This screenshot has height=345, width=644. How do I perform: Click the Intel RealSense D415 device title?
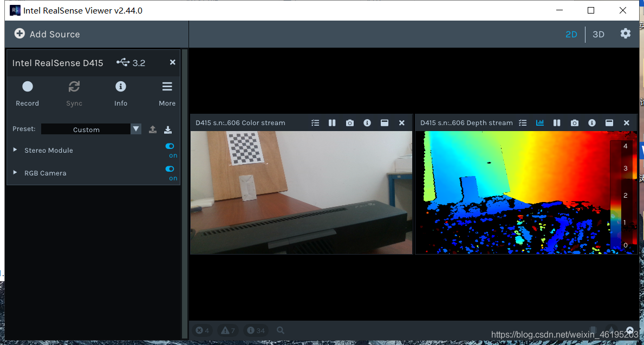pyautogui.click(x=57, y=63)
